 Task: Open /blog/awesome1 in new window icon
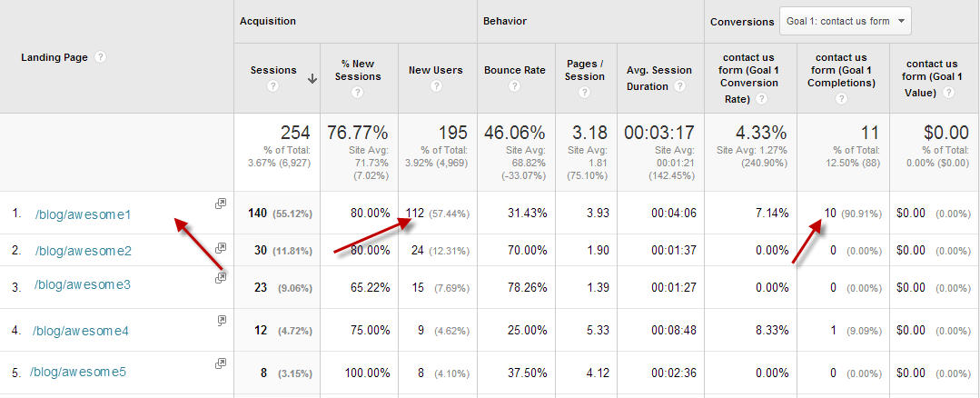(x=220, y=204)
